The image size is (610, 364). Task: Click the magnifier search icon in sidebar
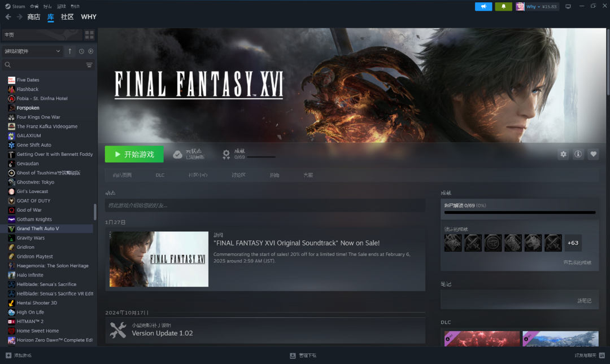click(x=8, y=65)
